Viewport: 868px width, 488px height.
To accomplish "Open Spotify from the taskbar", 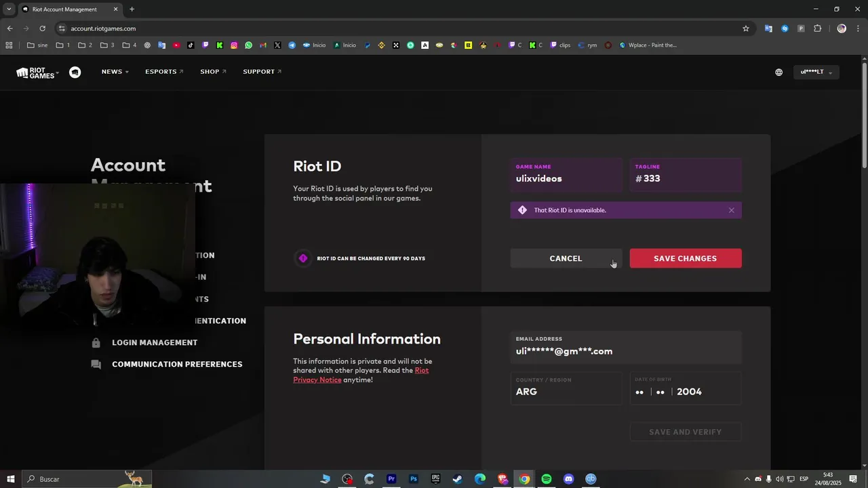I will pos(547,479).
